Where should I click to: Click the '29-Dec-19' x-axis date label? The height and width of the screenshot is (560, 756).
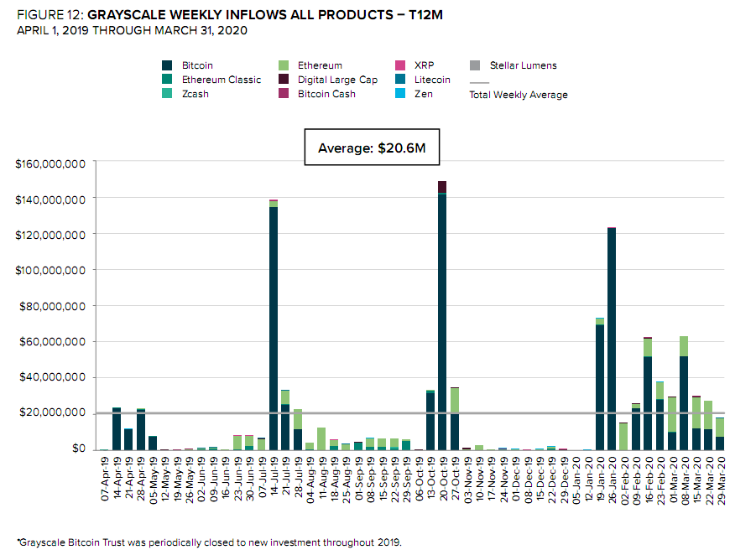tap(563, 480)
